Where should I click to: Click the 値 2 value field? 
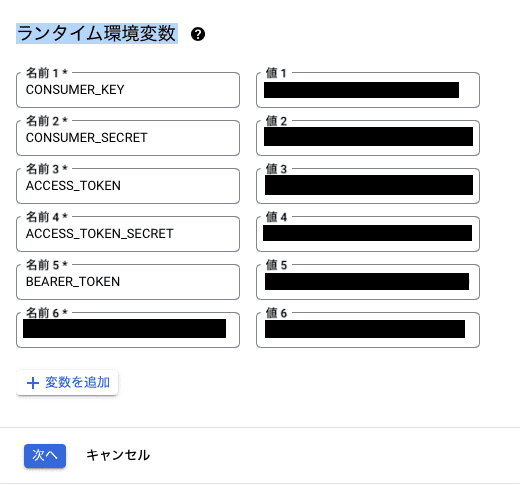(368, 138)
